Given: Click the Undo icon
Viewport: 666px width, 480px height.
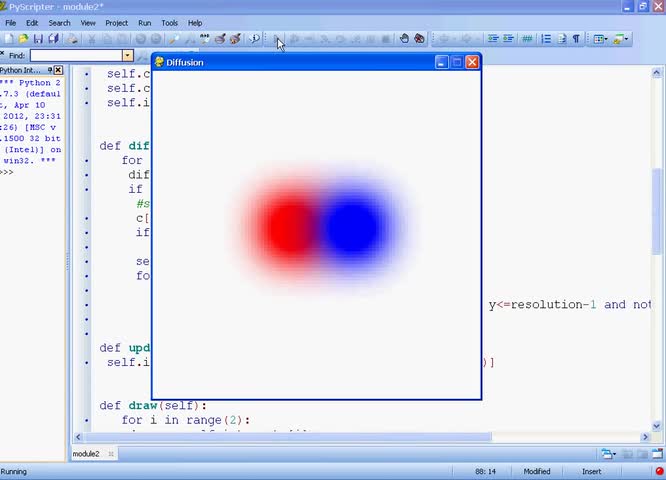Looking at the screenshot, I should [141, 39].
